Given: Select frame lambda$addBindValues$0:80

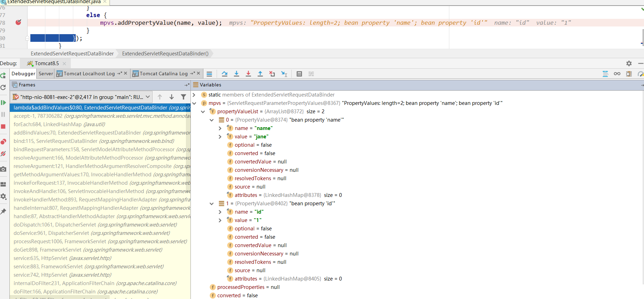Looking at the screenshot, I should (100, 108).
